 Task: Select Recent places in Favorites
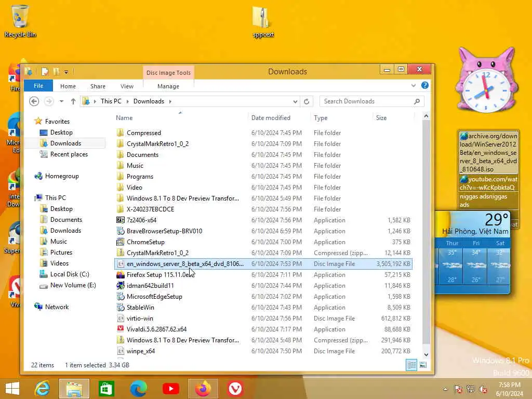(69, 154)
